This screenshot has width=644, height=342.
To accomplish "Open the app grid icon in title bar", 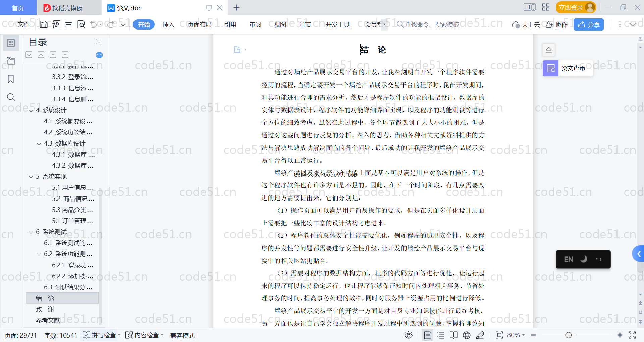I will (546, 7).
